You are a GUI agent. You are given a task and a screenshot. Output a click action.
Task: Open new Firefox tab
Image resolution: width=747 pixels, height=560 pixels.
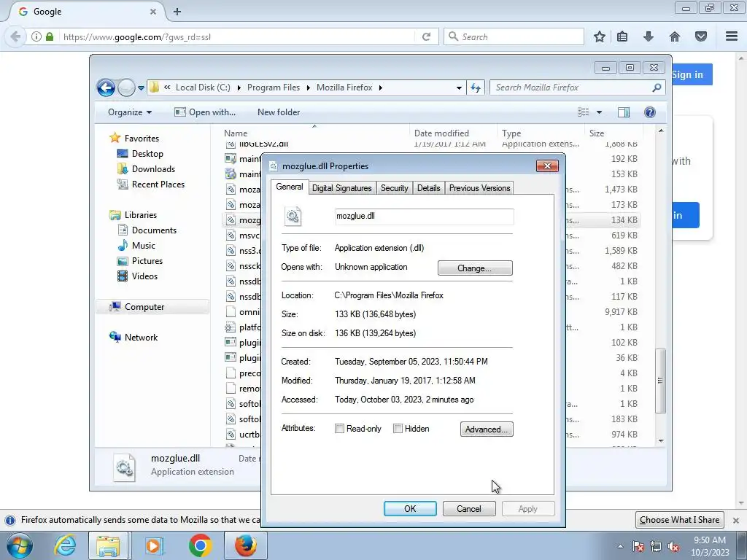[x=177, y=12]
